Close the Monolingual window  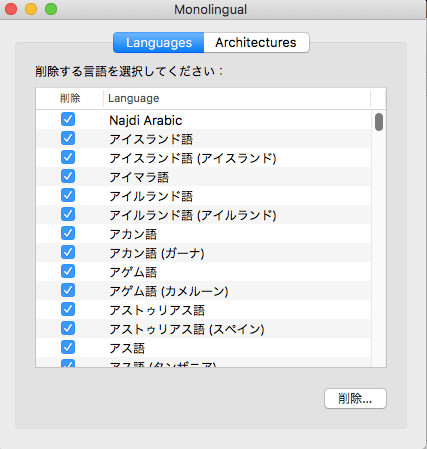11,9
